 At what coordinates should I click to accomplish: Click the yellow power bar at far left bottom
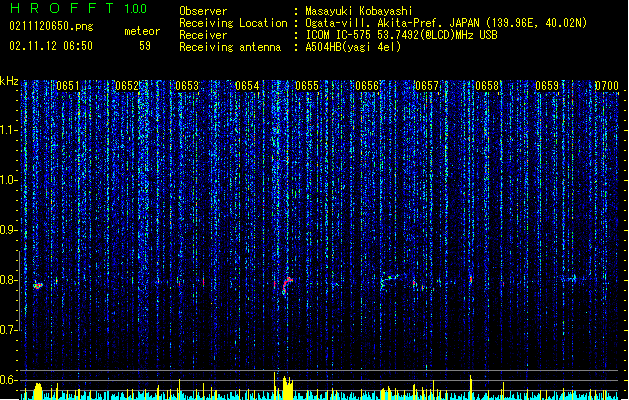pyautogui.click(x=38, y=391)
